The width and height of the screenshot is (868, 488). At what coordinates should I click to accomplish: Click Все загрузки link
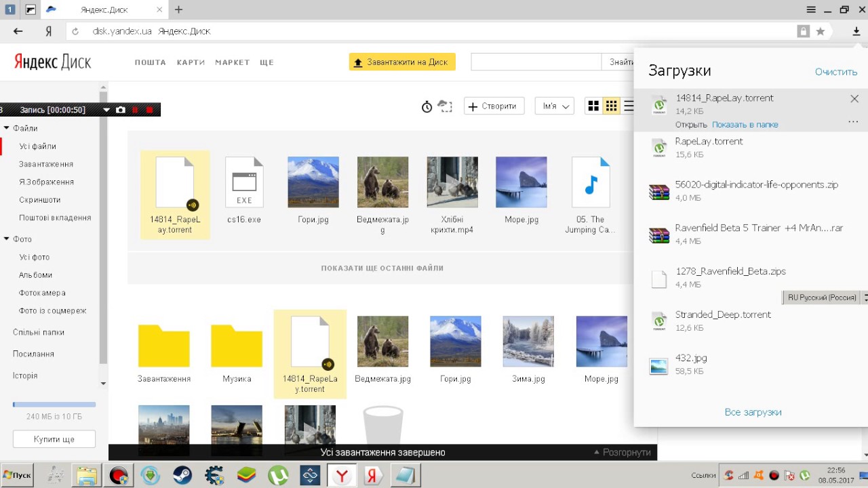pyautogui.click(x=753, y=412)
